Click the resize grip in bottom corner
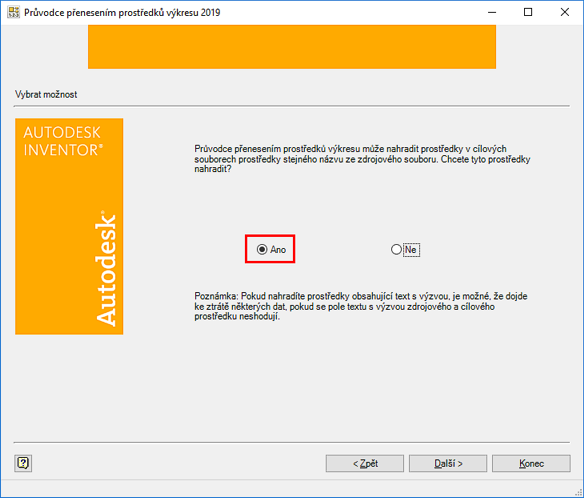 [578, 492]
